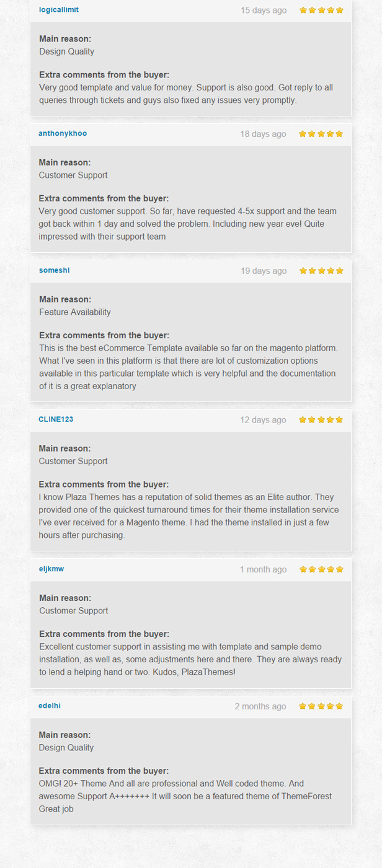The image size is (382, 868).
Task: Click the star rating on logicallimit's review
Action: coord(321,11)
